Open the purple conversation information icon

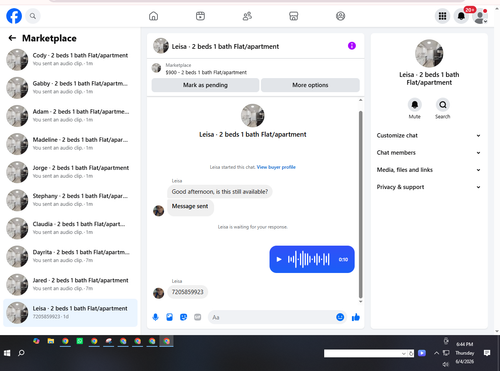click(352, 46)
